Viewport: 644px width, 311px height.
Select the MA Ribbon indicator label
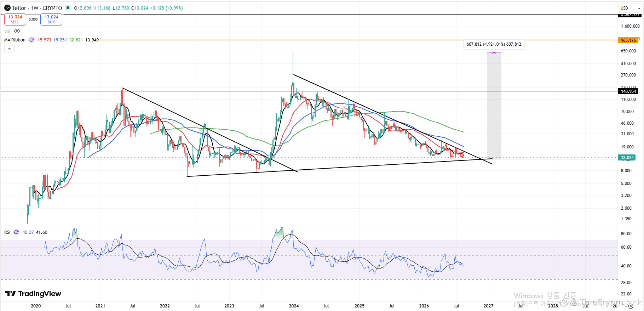[15, 40]
